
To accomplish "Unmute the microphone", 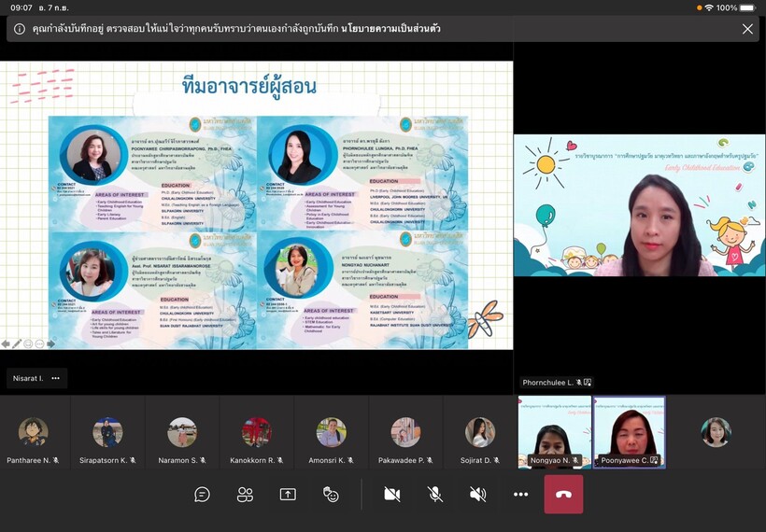I will click(x=435, y=495).
